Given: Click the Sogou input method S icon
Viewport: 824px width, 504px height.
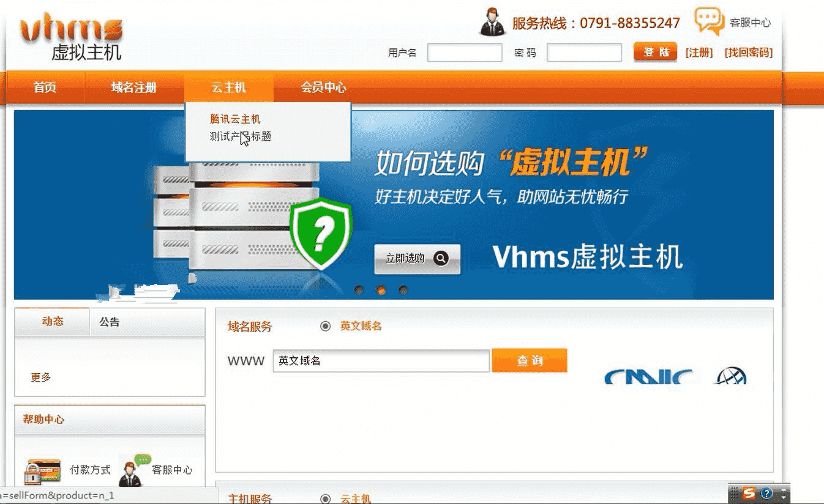Looking at the screenshot, I should click(749, 493).
